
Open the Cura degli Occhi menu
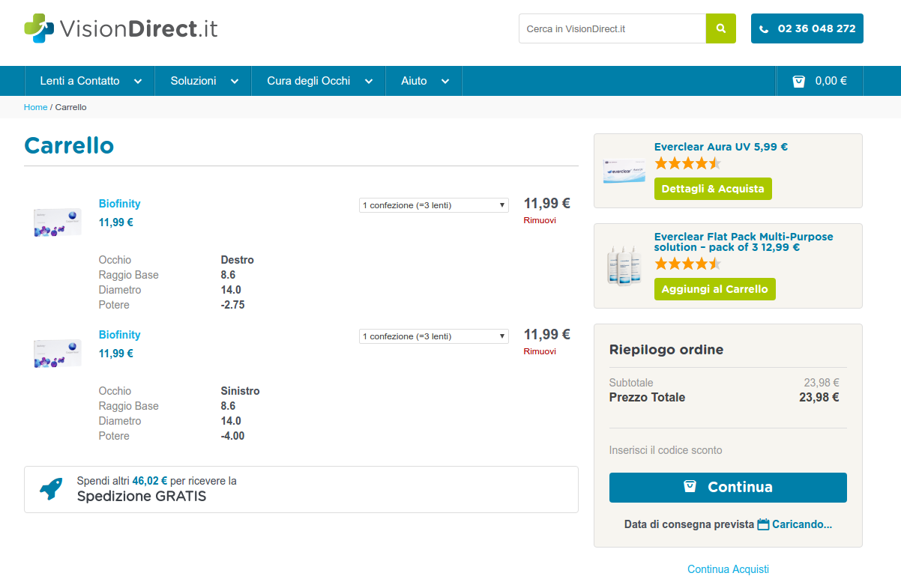click(x=319, y=81)
